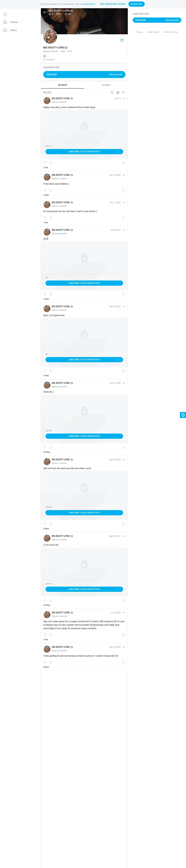Switch to the 26 Media tab
The width and height of the screenshot is (186, 868).
click(x=106, y=85)
